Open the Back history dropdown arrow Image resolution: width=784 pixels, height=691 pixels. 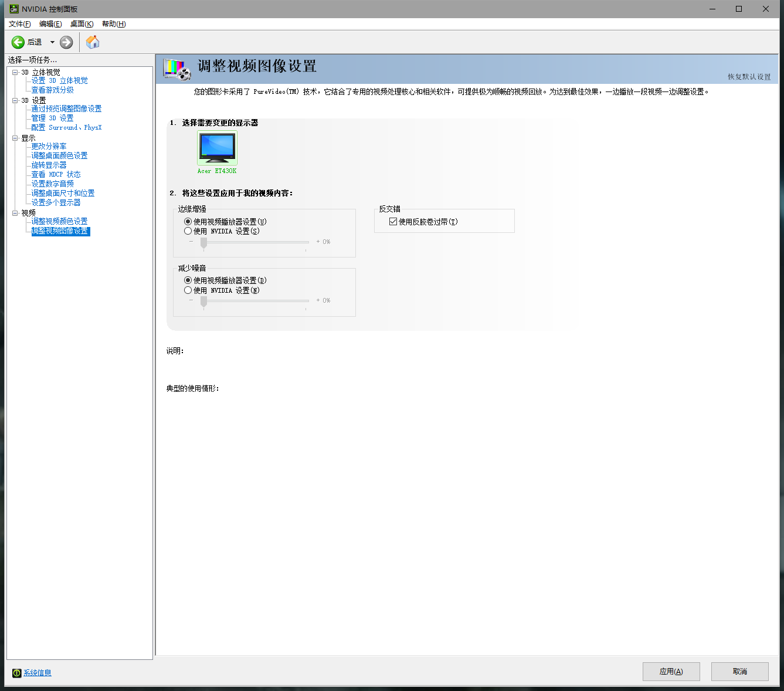(x=52, y=42)
